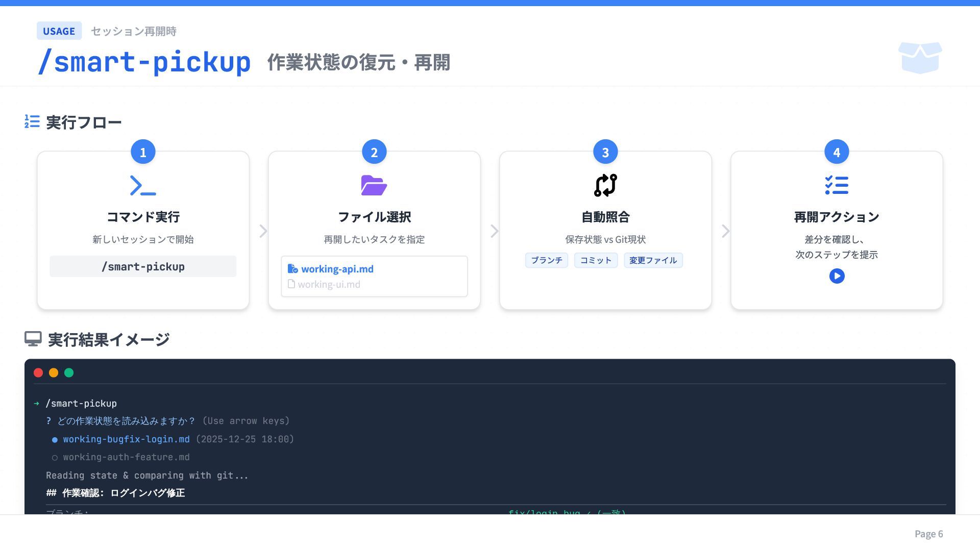This screenshot has height=551, width=980.
Task: Click the checklist icon in step 4
Action: click(837, 185)
